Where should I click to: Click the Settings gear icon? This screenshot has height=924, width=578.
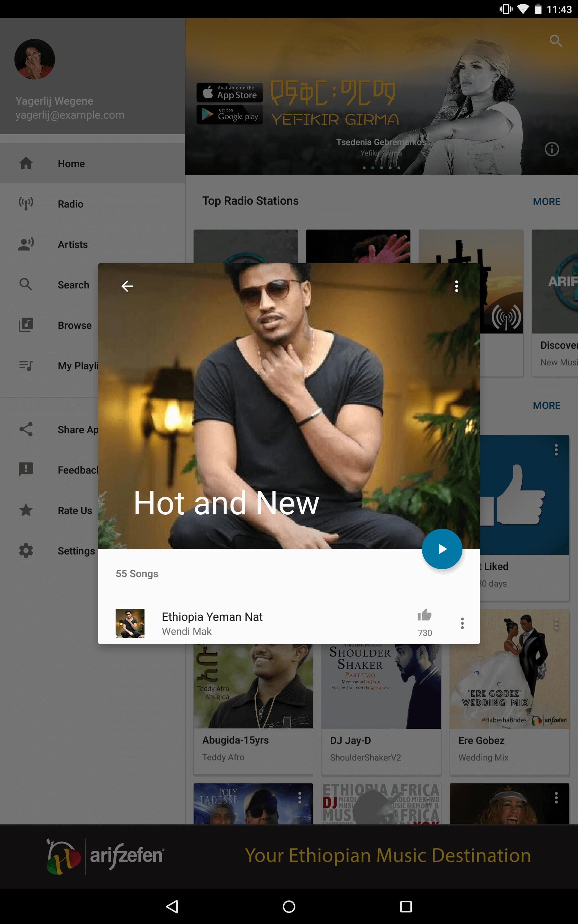[26, 550]
